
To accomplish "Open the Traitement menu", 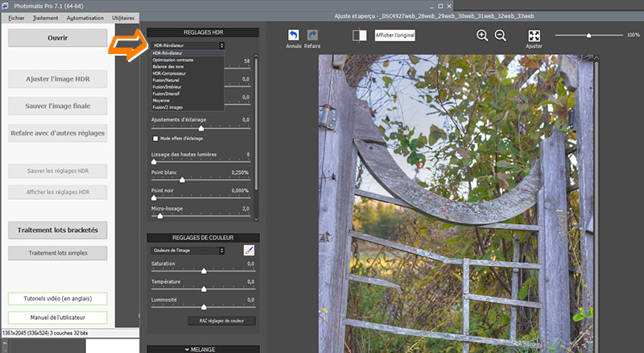I will click(46, 18).
